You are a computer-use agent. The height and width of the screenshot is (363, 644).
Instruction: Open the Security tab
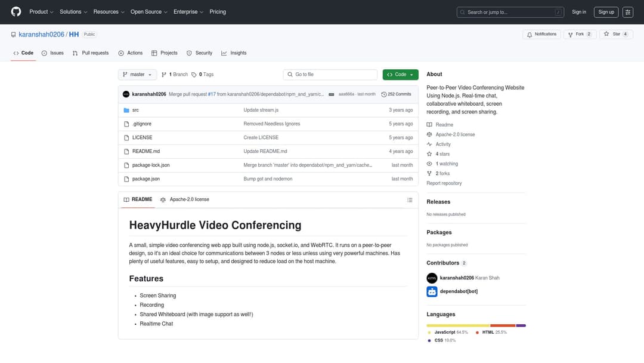tap(199, 53)
